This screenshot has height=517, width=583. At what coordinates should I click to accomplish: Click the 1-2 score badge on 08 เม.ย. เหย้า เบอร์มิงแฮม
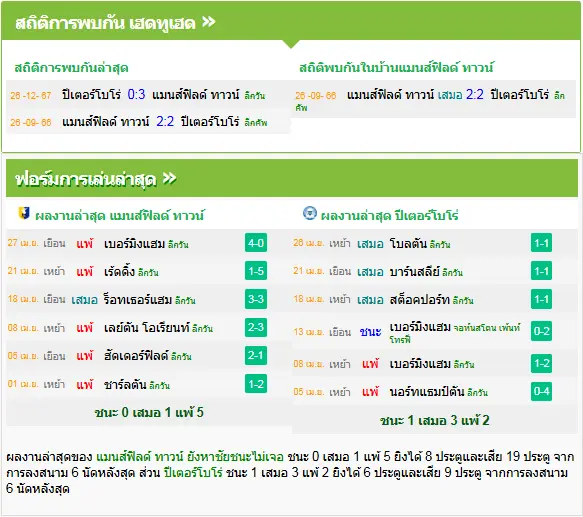[x=541, y=363]
